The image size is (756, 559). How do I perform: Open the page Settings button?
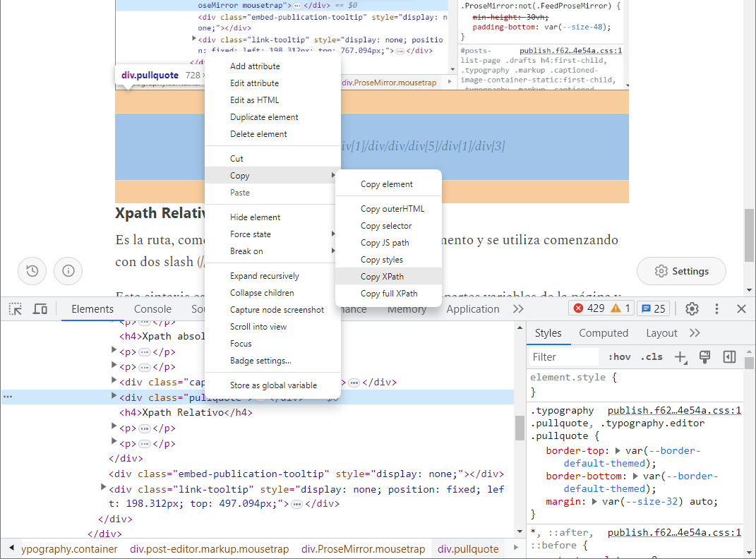tap(680, 271)
